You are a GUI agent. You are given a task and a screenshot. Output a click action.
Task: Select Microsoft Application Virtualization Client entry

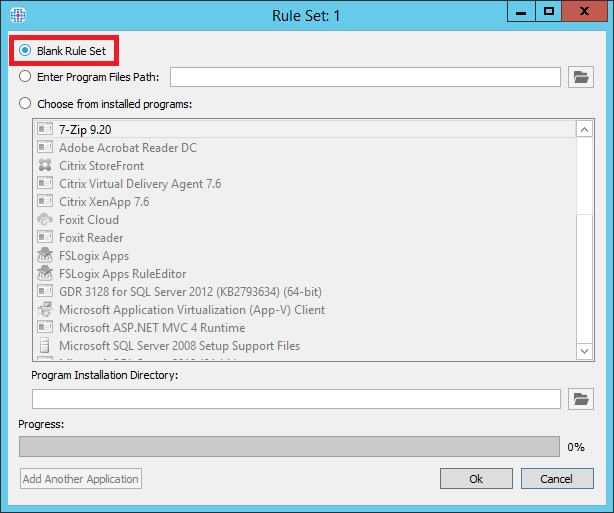pyautogui.click(x=305, y=310)
